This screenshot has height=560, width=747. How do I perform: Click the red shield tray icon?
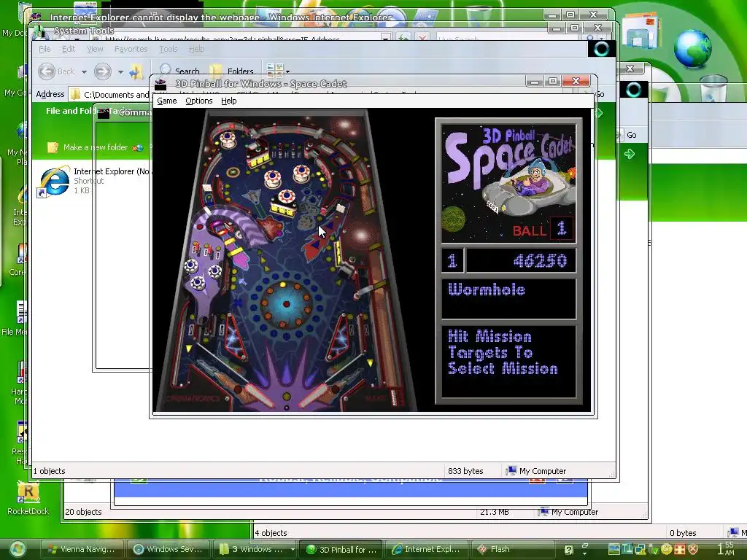coord(693,549)
